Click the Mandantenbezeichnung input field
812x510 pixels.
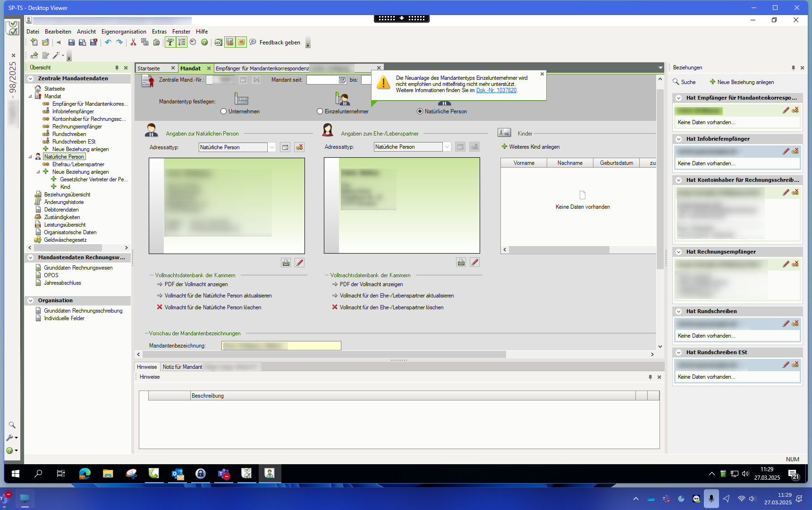tap(281, 346)
